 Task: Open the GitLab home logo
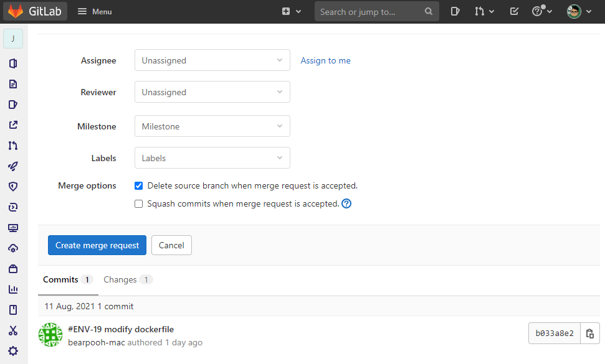point(35,11)
